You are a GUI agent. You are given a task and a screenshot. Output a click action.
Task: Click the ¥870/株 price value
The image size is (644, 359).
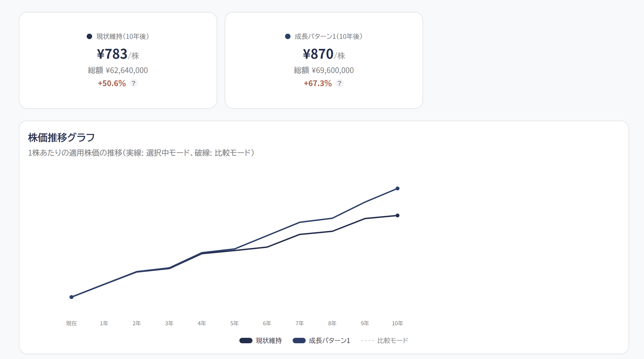(x=324, y=54)
